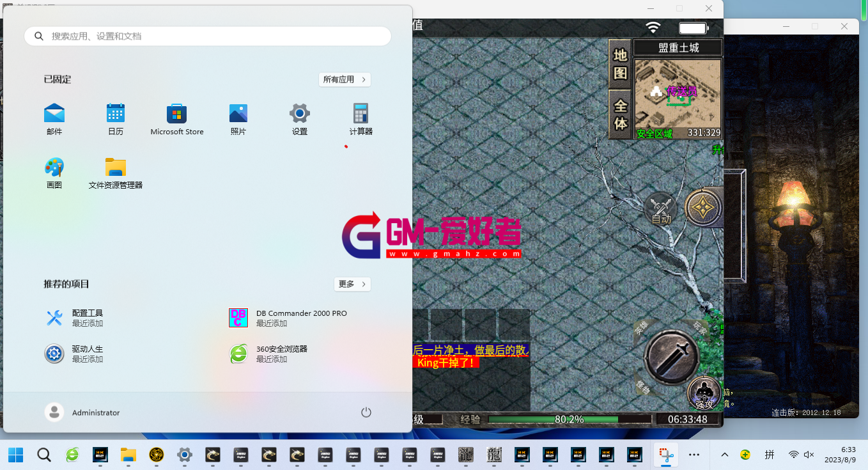This screenshot has width=868, height=470.
Task: Open the Administrator user account menu
Action: click(82, 412)
